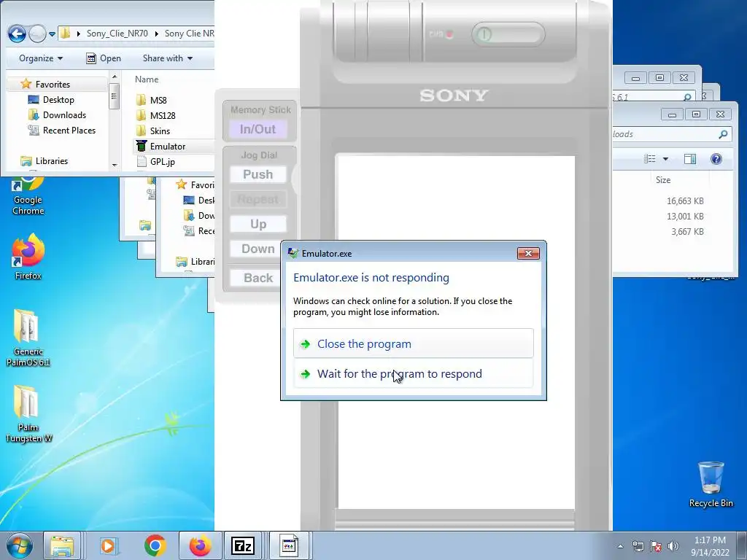The width and height of the screenshot is (747, 560).
Task: Click the 13,001 KB size entry
Action: (x=685, y=216)
